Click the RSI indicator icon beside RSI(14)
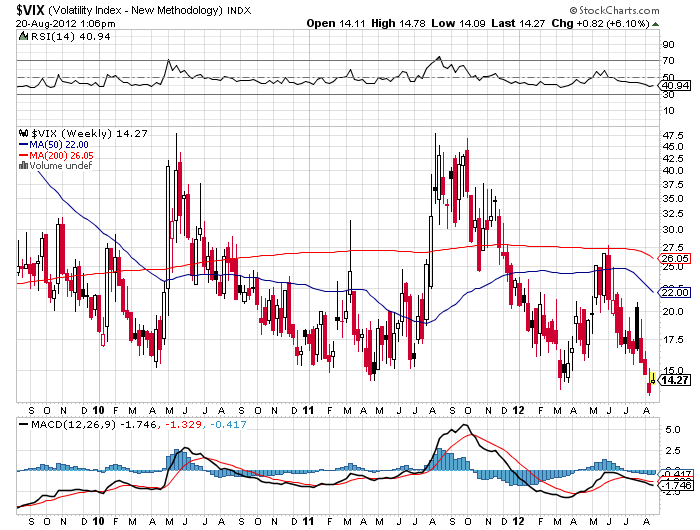700x530 pixels. coord(23,36)
